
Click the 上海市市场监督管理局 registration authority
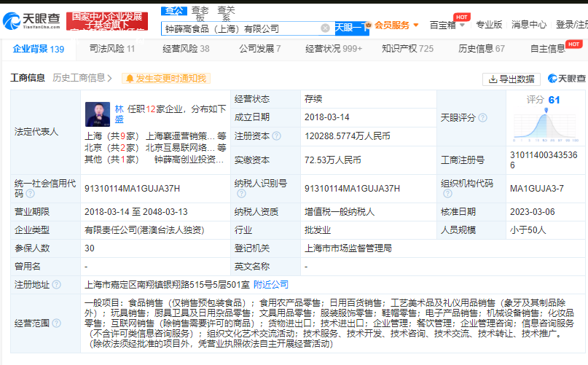348,248
